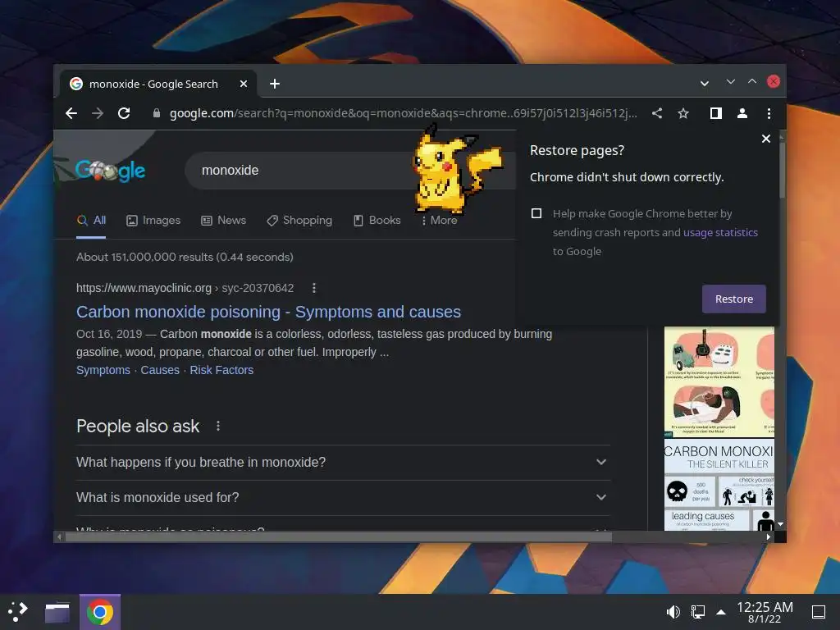Image resolution: width=840 pixels, height=630 pixels.
Task: Close the monoxide - Google Search tab
Action: [x=243, y=84]
